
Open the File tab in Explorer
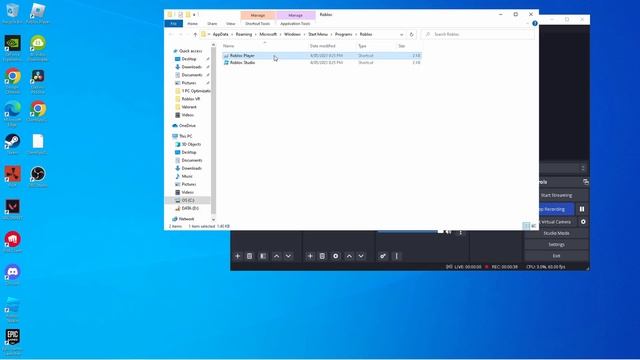tap(173, 24)
